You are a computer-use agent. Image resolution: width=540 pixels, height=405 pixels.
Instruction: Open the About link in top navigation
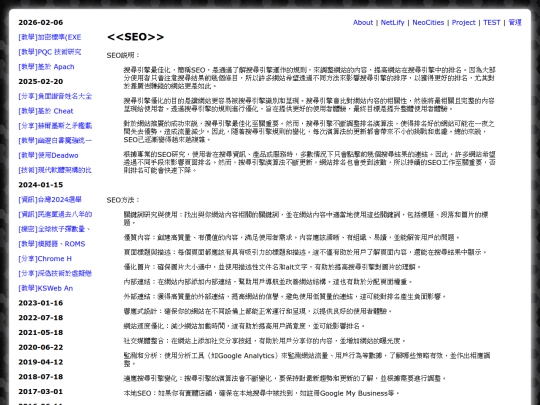click(x=363, y=22)
